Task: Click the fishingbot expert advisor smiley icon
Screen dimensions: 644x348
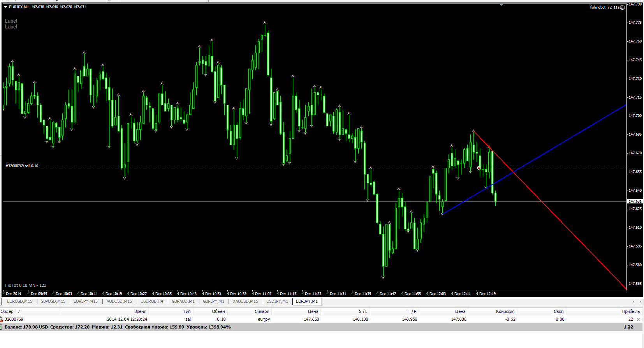Action: pos(622,7)
